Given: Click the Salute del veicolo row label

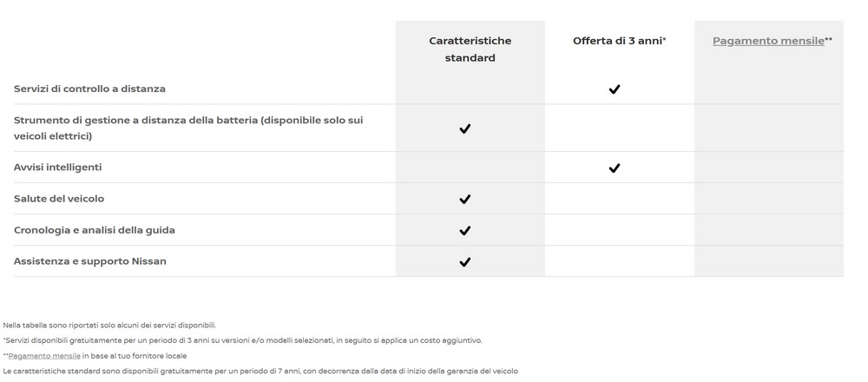Looking at the screenshot, I should pyautogui.click(x=59, y=198).
